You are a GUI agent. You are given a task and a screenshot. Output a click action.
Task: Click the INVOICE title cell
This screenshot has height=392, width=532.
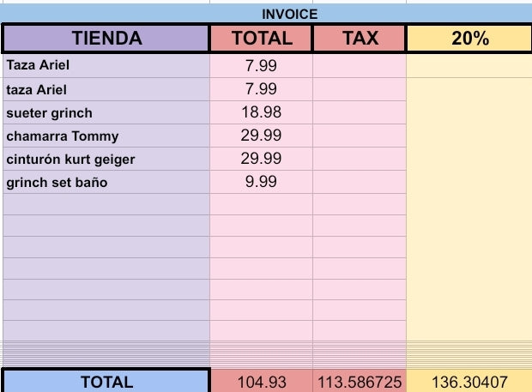coord(290,14)
